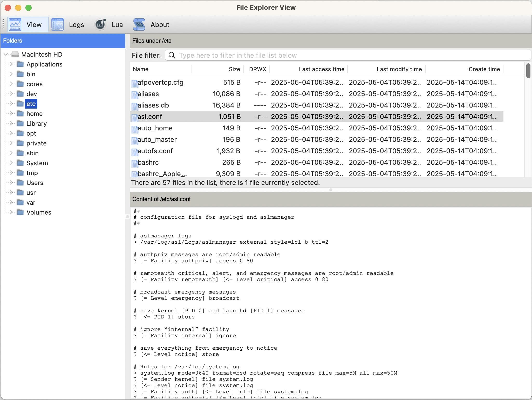Select the Volumes tree item
The height and width of the screenshot is (400, 532).
click(x=39, y=212)
